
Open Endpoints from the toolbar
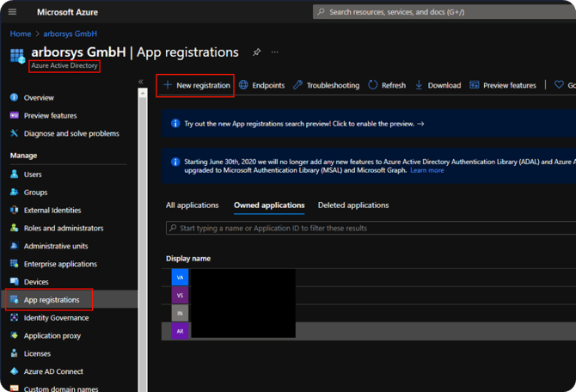261,85
